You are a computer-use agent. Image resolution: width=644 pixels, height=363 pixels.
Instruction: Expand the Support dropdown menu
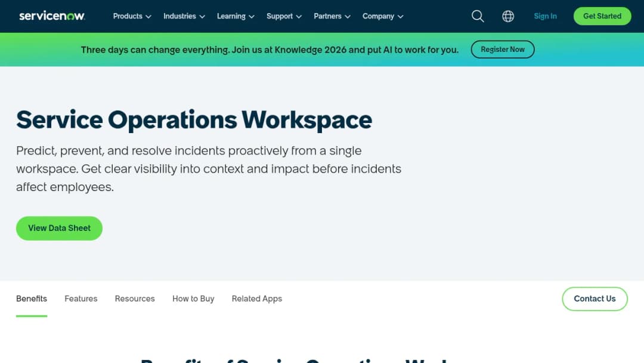click(x=284, y=16)
